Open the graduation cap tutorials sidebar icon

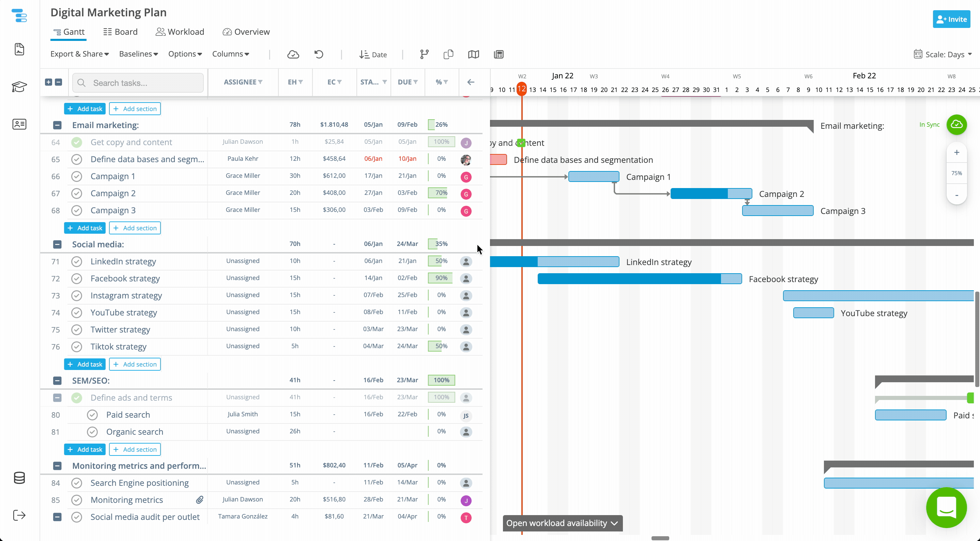pyautogui.click(x=19, y=87)
